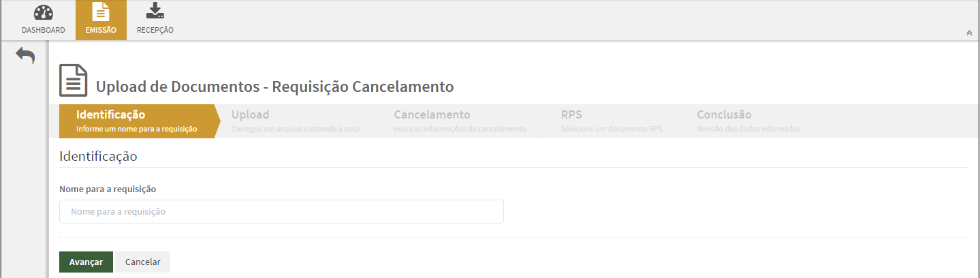Go to the Conclusão wizard step
Viewport: 980px width, 278px height.
pos(748,121)
